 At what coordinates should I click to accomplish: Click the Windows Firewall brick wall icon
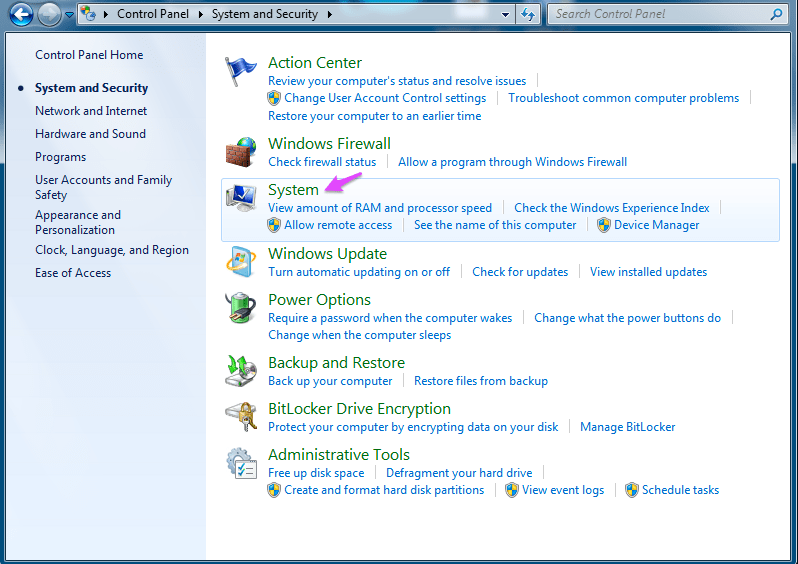coord(241,152)
